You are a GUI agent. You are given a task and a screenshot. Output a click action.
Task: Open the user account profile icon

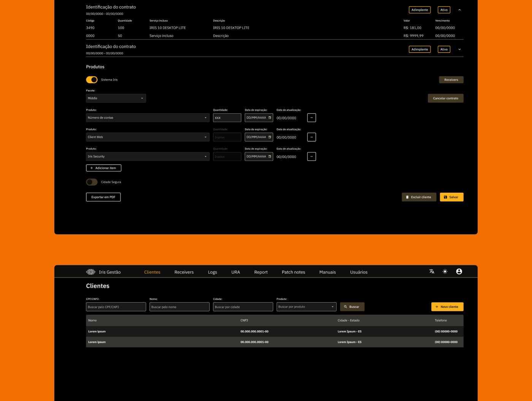[x=459, y=271]
